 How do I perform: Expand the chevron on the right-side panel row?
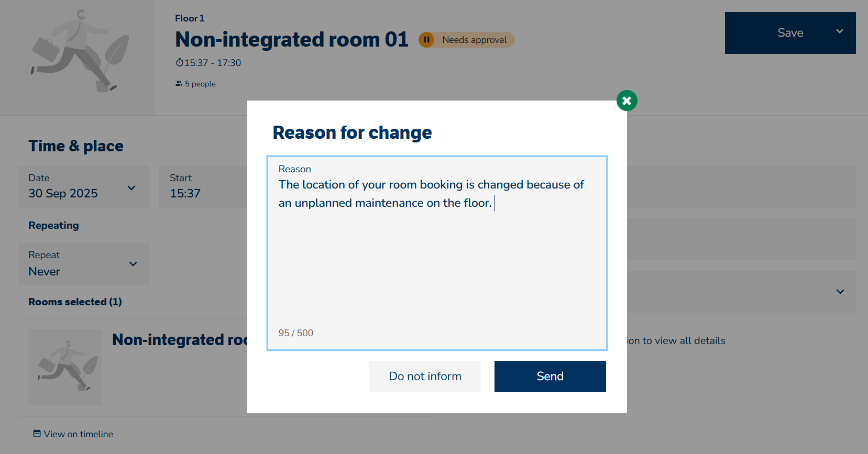[840, 292]
